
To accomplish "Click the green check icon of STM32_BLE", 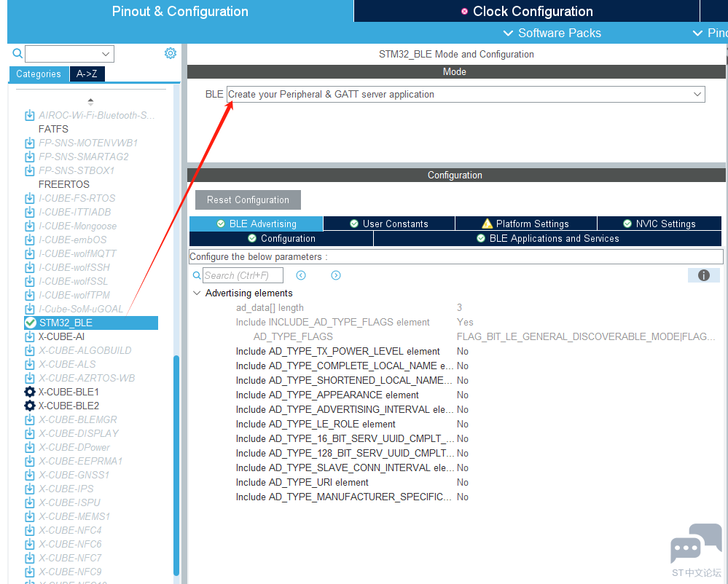I will click(x=30, y=323).
